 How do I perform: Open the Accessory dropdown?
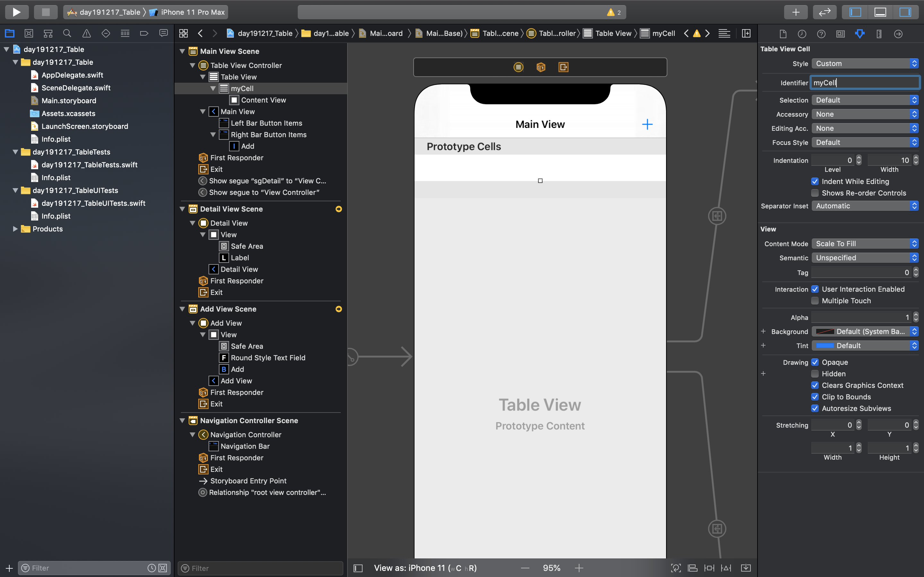pyautogui.click(x=864, y=114)
